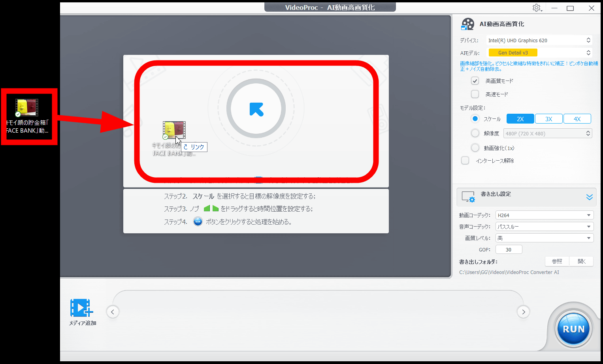Click the output folder path text

pyautogui.click(x=509, y=272)
